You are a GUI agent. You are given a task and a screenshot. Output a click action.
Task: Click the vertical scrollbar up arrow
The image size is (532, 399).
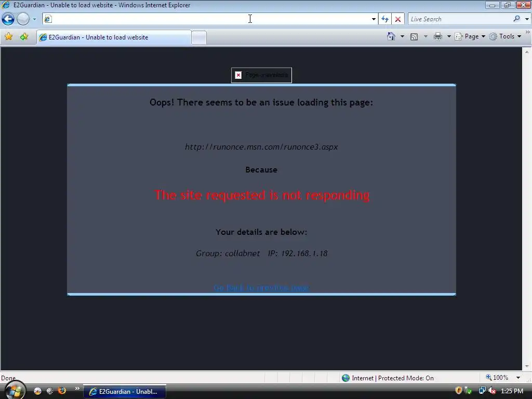pos(527,52)
